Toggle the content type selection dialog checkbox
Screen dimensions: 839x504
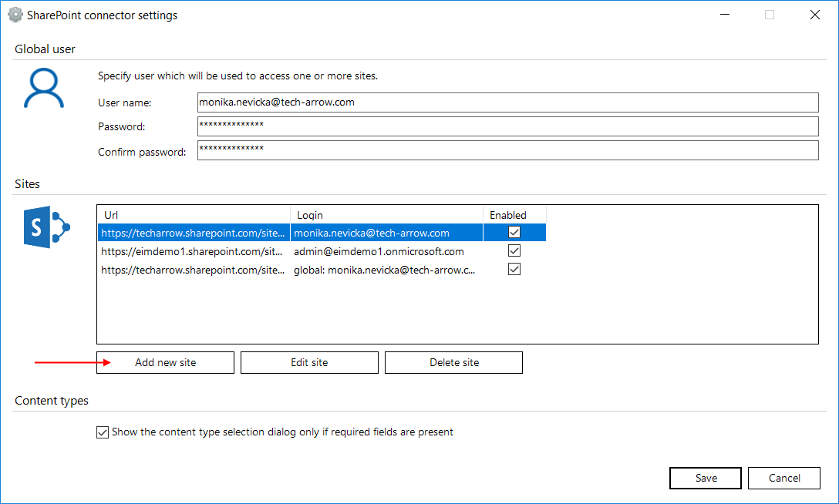103,432
